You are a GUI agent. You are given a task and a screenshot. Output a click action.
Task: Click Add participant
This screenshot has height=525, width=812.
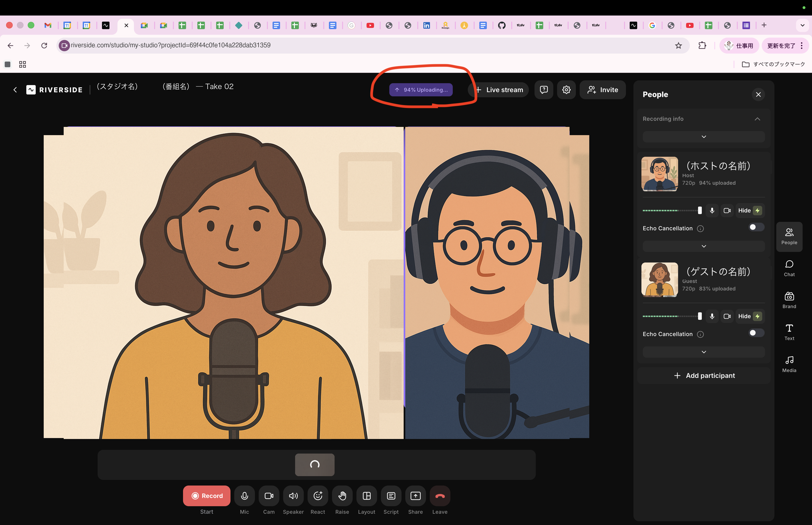coord(704,375)
